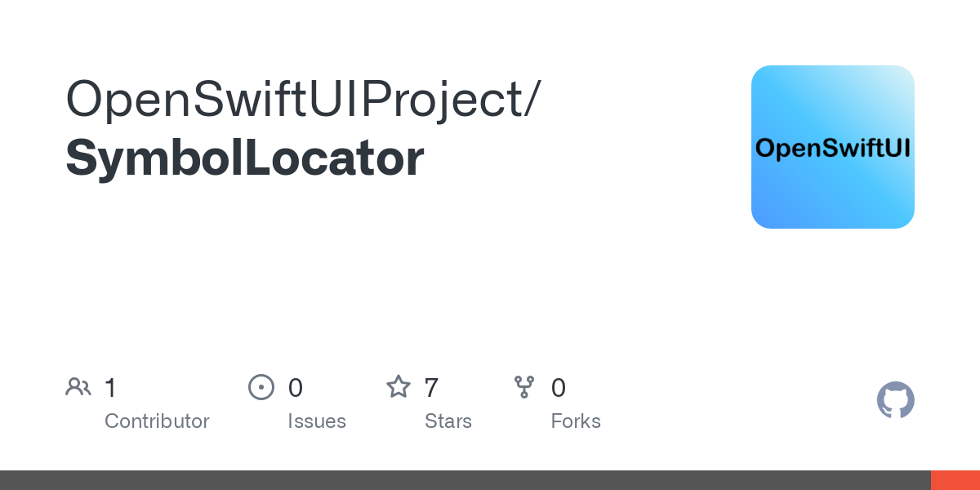Click the gray language bar segment
The height and width of the screenshot is (490, 980).
pyautogui.click(x=465, y=480)
